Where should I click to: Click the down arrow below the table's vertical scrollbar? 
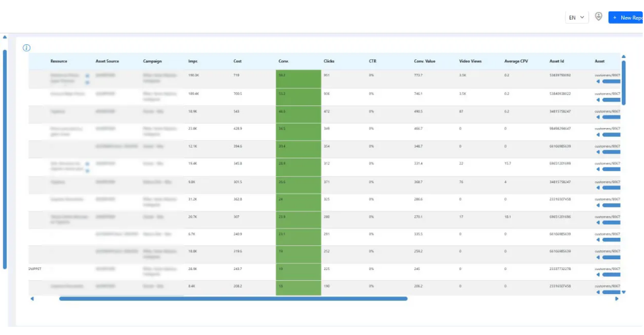click(623, 292)
